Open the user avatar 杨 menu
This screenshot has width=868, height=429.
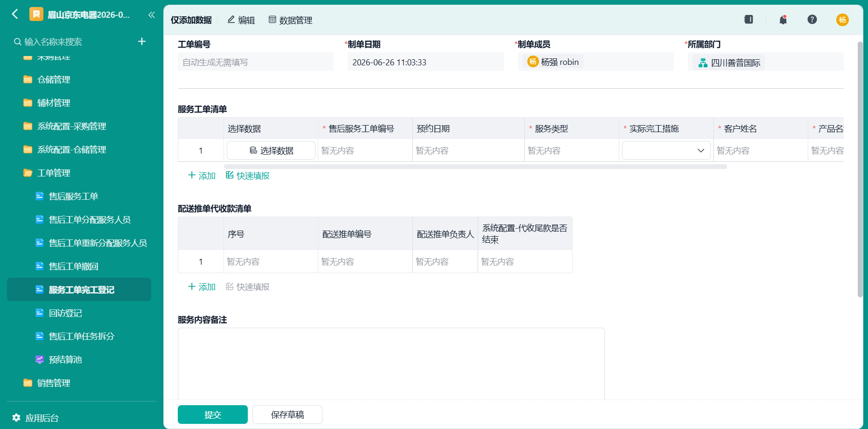842,20
